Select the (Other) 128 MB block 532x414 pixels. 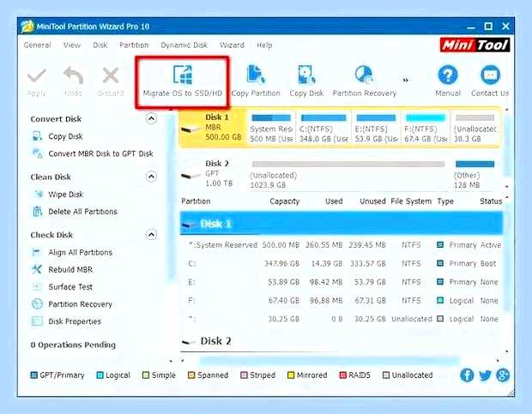pos(475,175)
